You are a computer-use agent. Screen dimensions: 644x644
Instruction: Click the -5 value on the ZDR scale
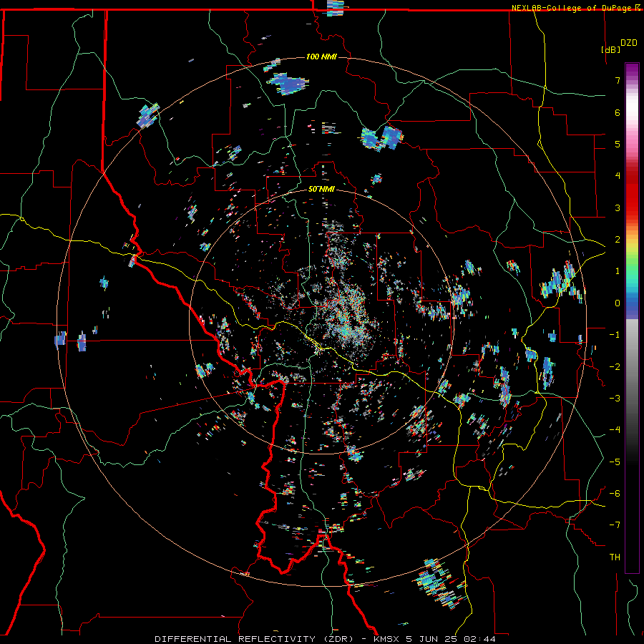(615, 462)
